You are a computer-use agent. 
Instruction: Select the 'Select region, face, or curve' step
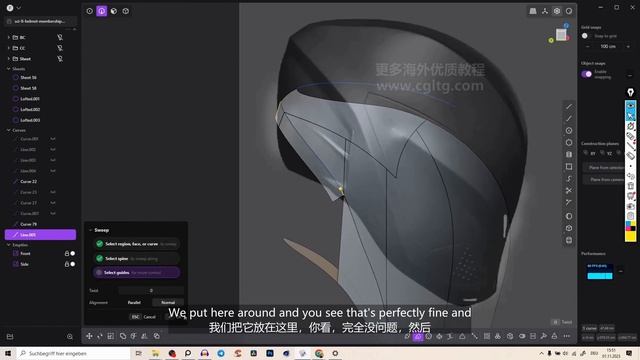(x=136, y=244)
